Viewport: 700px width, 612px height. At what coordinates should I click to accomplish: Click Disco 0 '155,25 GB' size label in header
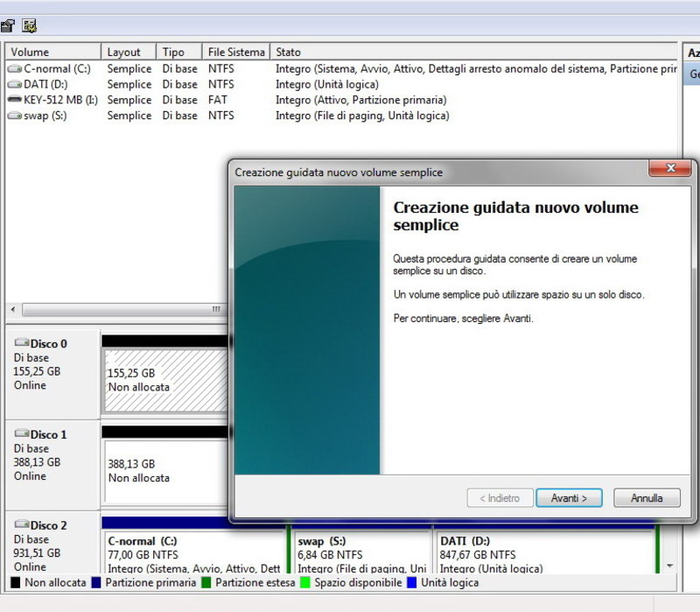point(37,372)
